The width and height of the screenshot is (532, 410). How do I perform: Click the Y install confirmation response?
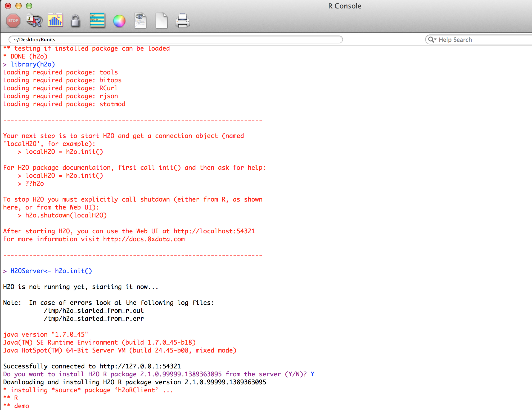tap(313, 374)
